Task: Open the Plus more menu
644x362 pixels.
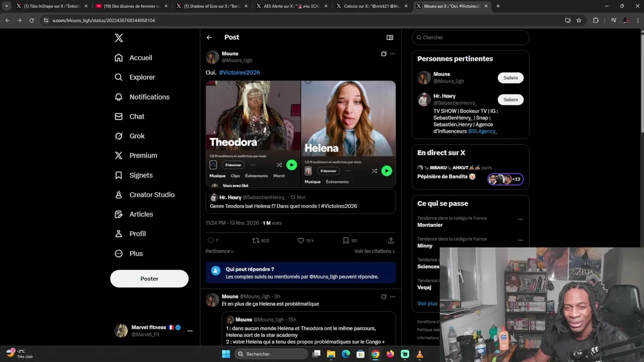Action: pyautogui.click(x=129, y=254)
